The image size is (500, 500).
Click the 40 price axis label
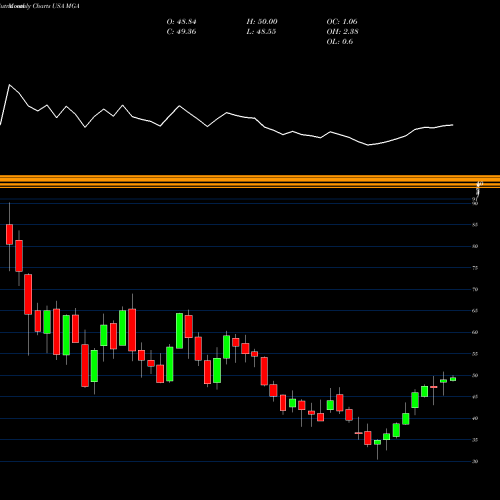click(475, 418)
